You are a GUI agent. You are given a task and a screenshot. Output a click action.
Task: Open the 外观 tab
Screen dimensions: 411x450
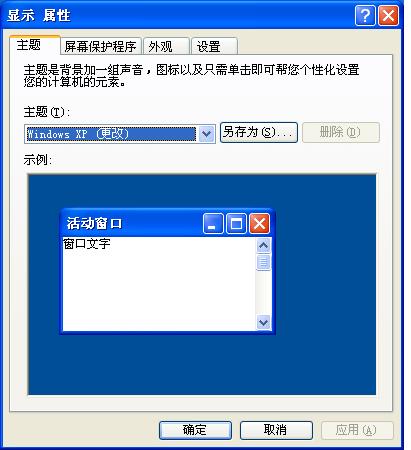click(x=166, y=46)
